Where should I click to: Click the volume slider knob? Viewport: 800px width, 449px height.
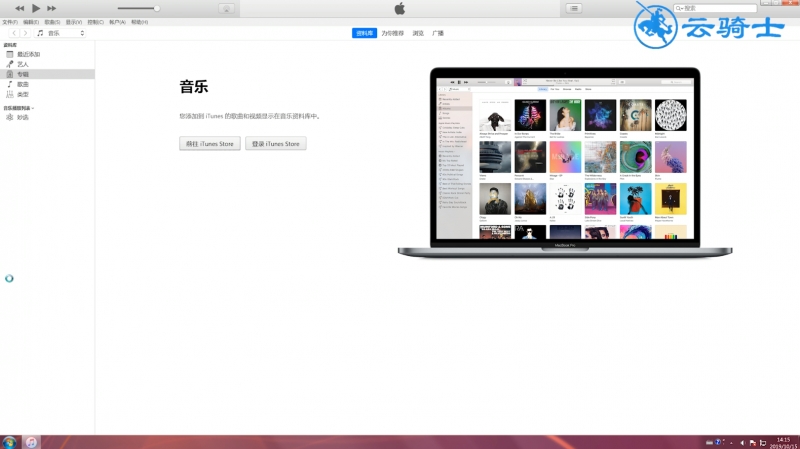point(157,8)
